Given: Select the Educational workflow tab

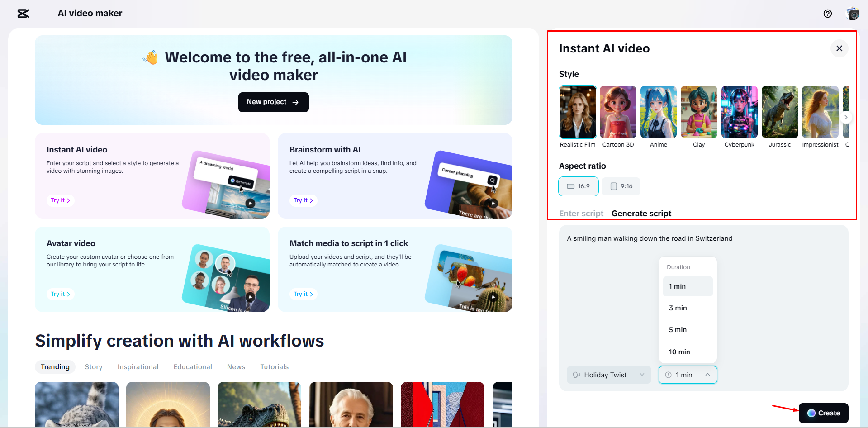Looking at the screenshot, I should pyautogui.click(x=193, y=367).
